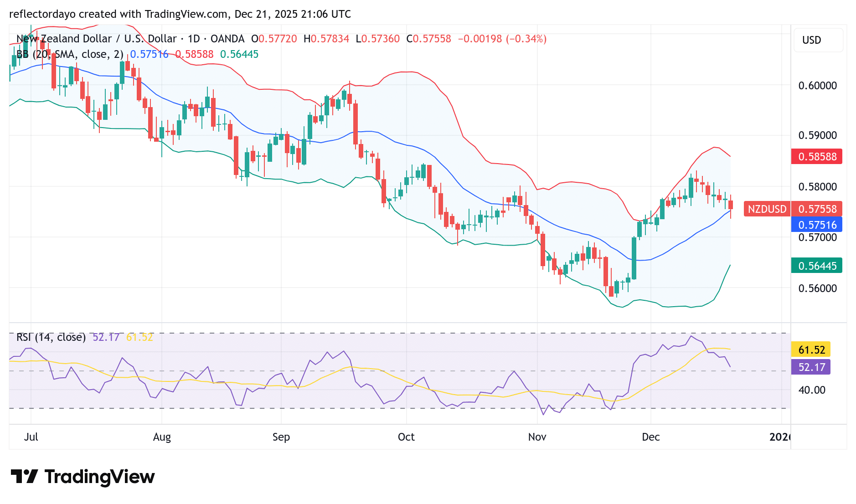
Task: Click the Nov time axis label
Action: pos(537,437)
